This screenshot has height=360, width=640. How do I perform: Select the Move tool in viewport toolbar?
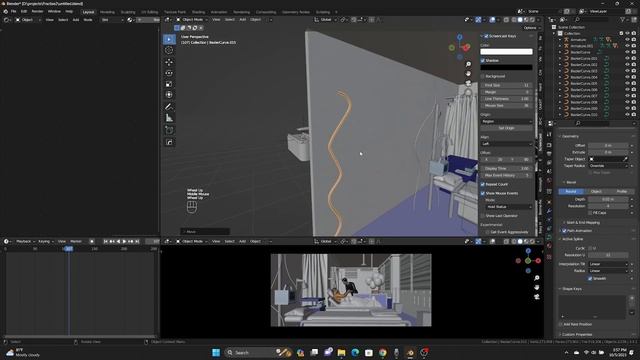click(x=169, y=62)
